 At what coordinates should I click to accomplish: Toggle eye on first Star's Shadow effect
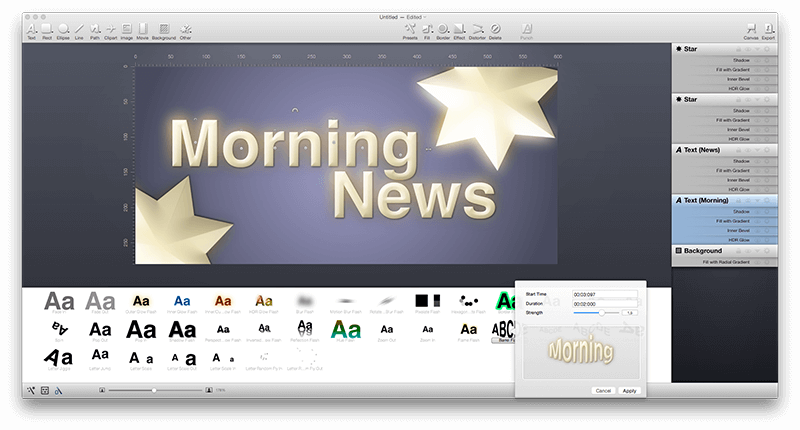758,60
